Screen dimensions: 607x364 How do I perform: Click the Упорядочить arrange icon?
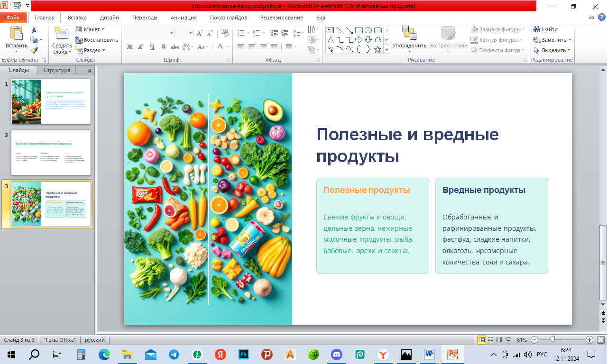pyautogui.click(x=409, y=34)
